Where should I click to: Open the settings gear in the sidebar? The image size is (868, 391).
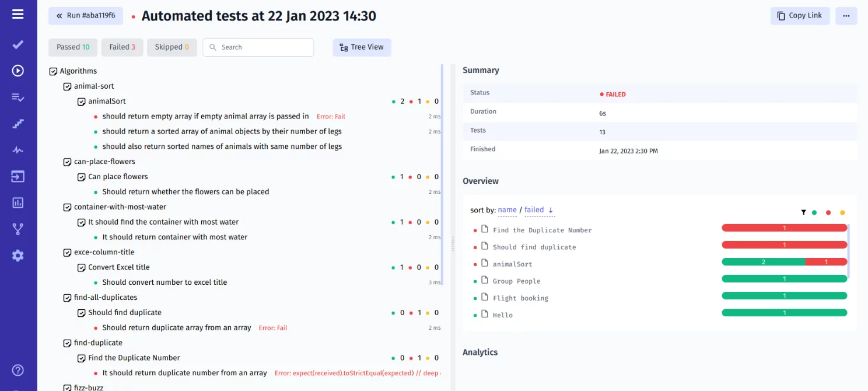coord(17,255)
